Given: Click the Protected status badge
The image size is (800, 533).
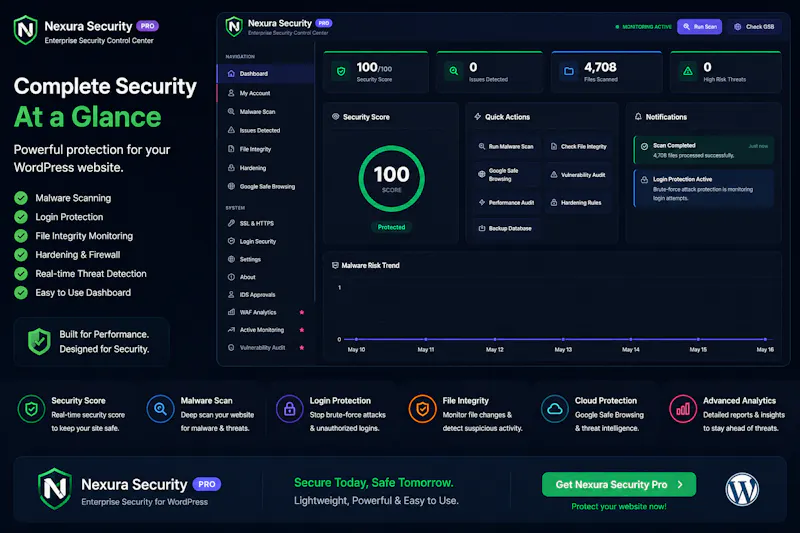Looking at the screenshot, I should [x=391, y=227].
